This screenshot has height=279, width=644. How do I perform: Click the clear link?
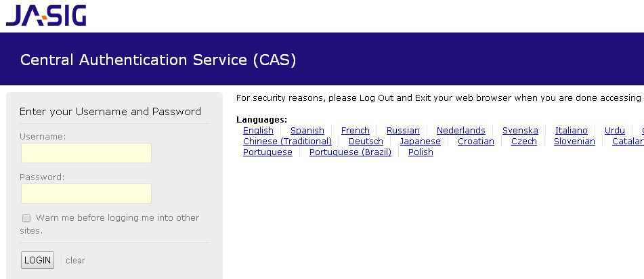pyautogui.click(x=75, y=261)
